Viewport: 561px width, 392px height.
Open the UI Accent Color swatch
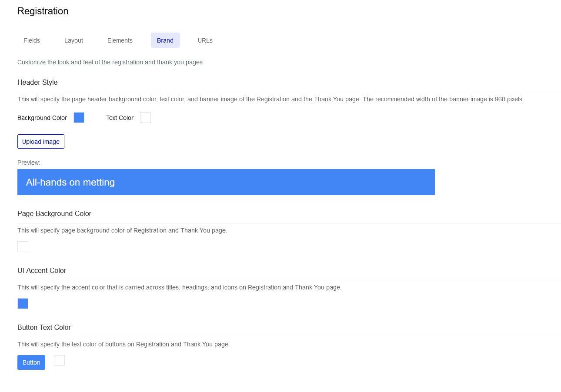click(23, 303)
